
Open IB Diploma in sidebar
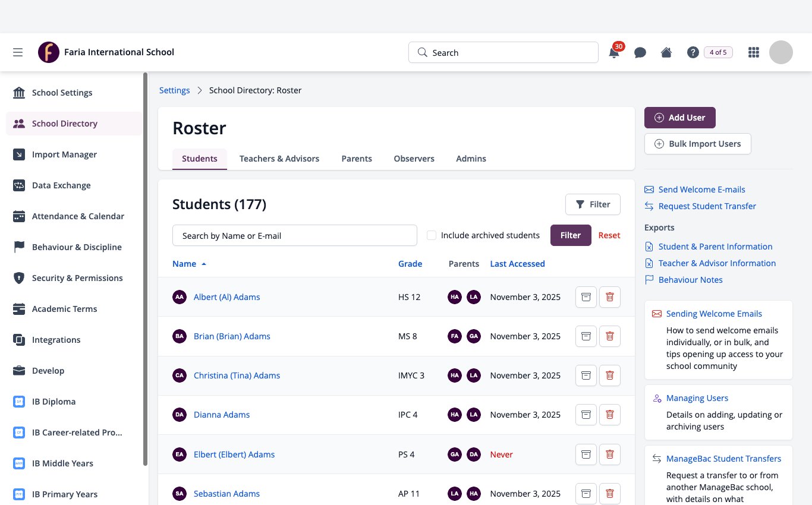(74, 402)
